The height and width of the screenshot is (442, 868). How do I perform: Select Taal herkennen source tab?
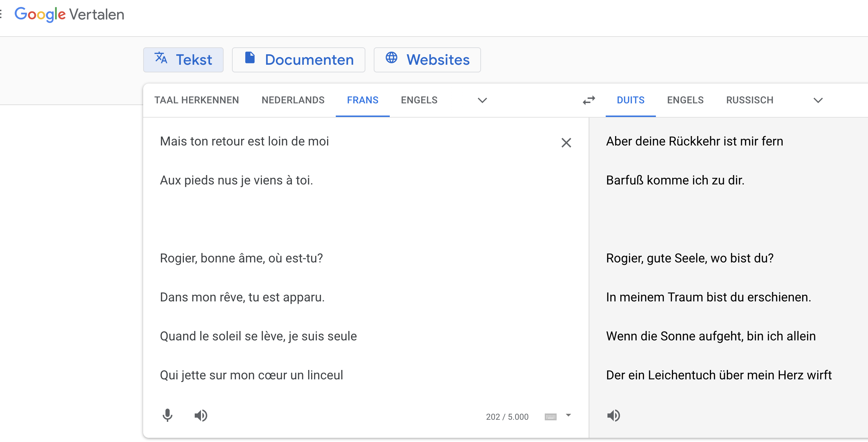coord(196,100)
